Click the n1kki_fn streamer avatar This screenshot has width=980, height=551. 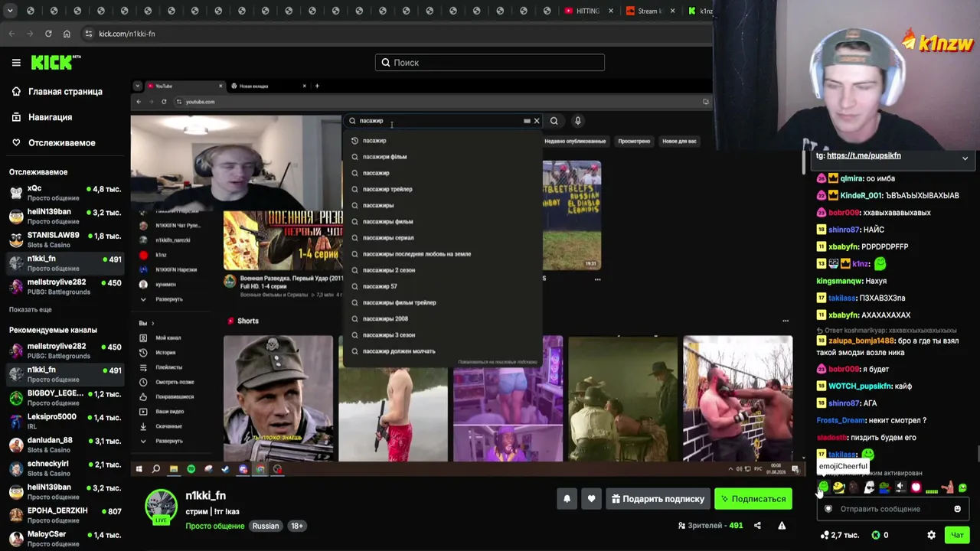[x=162, y=506]
